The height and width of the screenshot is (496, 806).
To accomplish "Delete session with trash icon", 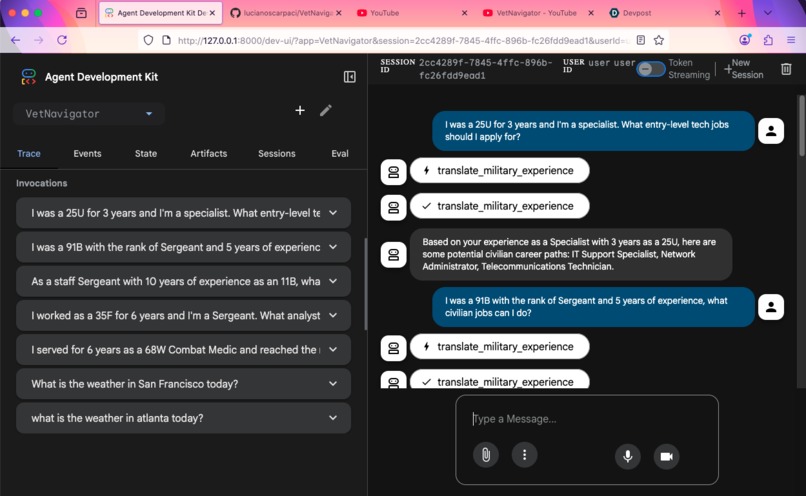I will click(x=786, y=69).
